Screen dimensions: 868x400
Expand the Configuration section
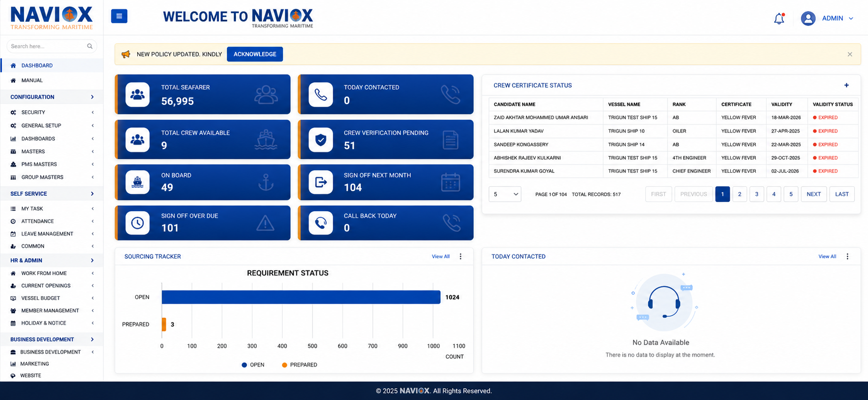[52, 97]
